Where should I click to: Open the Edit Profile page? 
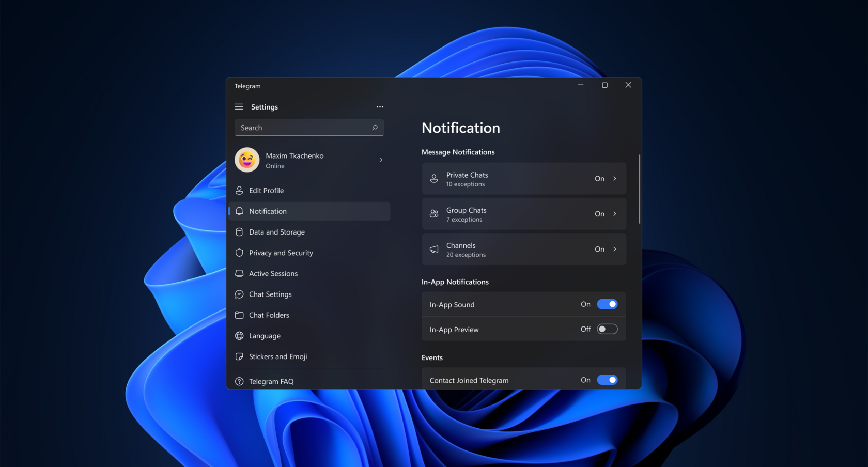point(309,191)
